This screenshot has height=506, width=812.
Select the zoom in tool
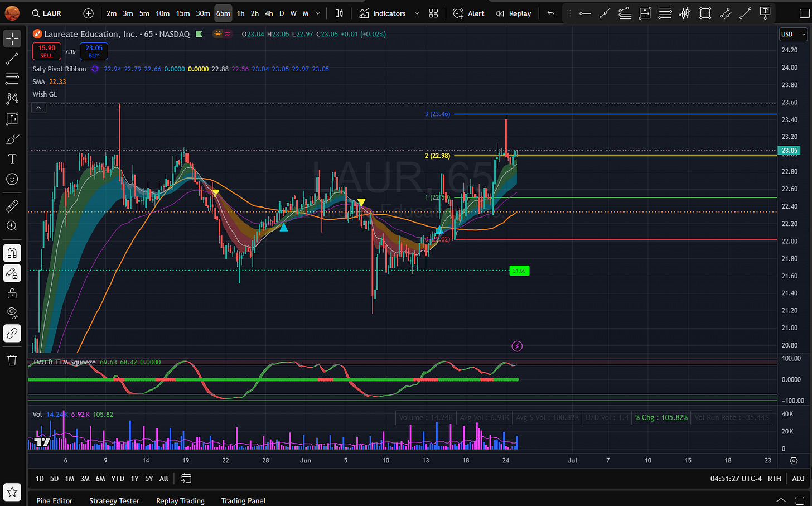click(x=12, y=226)
